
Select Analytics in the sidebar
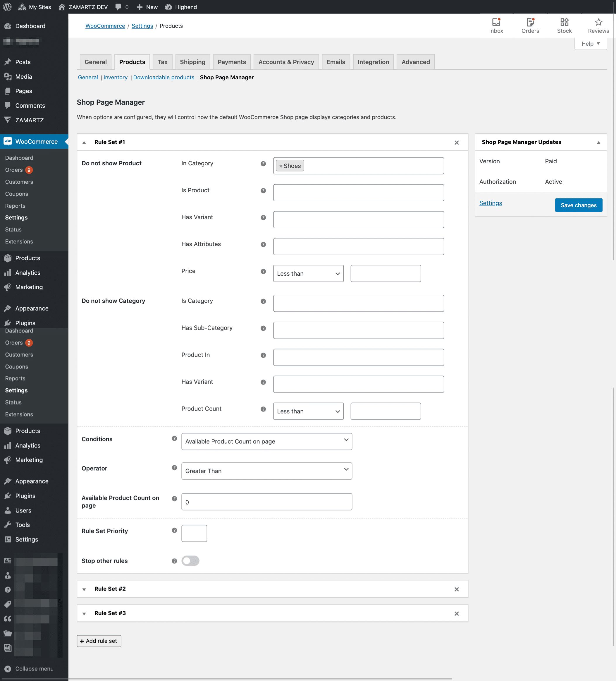click(27, 272)
